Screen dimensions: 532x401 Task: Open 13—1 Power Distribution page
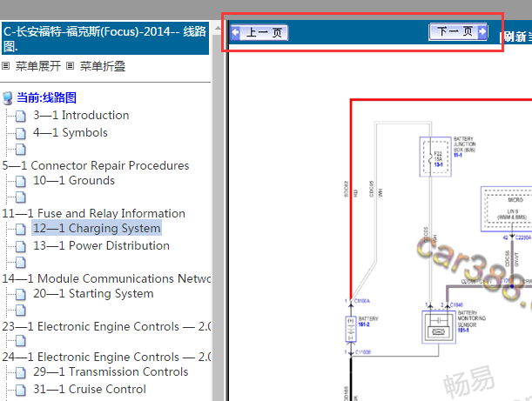click(101, 245)
